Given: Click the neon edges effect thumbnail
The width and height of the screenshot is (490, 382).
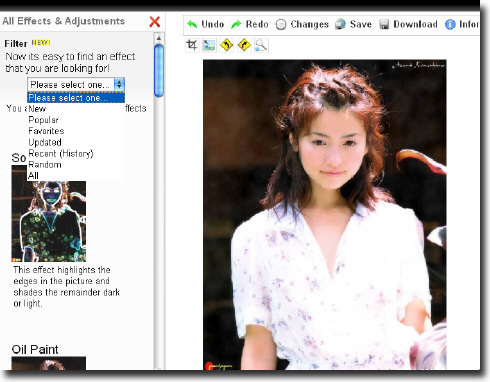Looking at the screenshot, I should 49,214.
